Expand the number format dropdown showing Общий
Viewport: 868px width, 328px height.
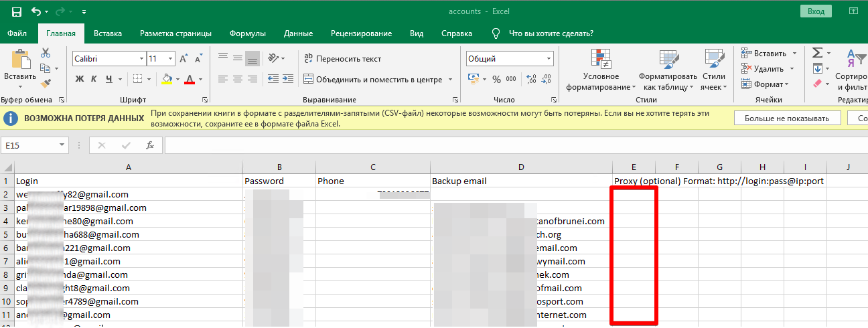pos(549,59)
